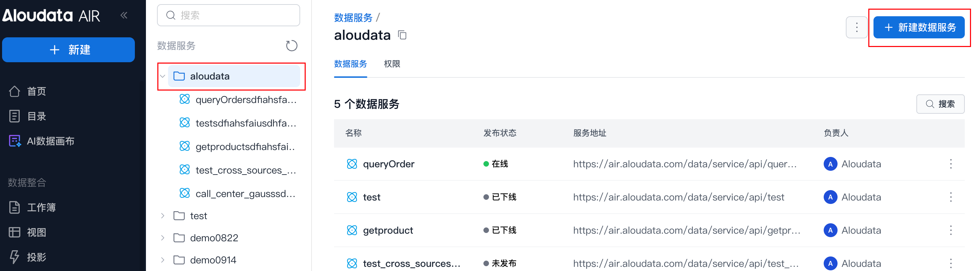Go to 首页 in the sidebar
Screen dimensions: 980x271
pyautogui.click(x=36, y=91)
